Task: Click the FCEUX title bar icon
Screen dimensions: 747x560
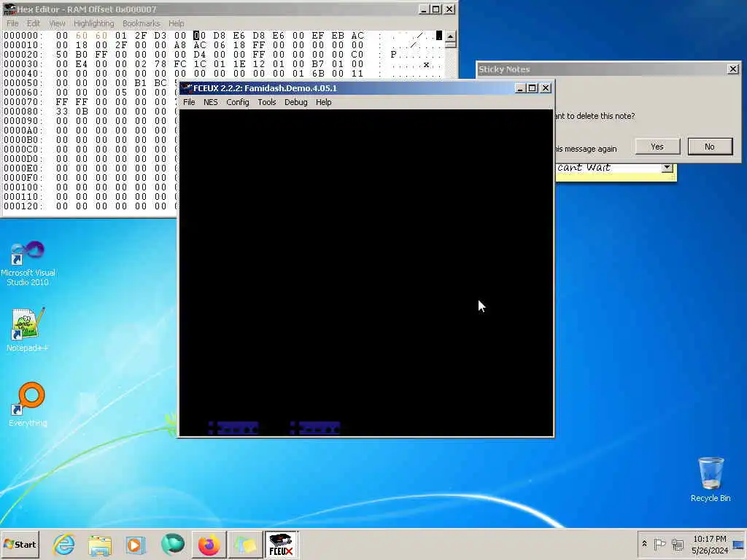Action: [186, 87]
